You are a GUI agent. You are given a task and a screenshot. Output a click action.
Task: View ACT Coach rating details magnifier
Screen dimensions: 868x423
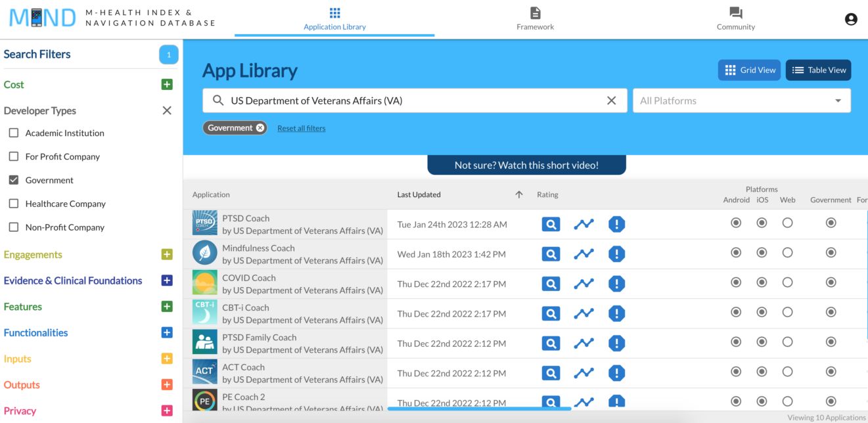pos(551,373)
